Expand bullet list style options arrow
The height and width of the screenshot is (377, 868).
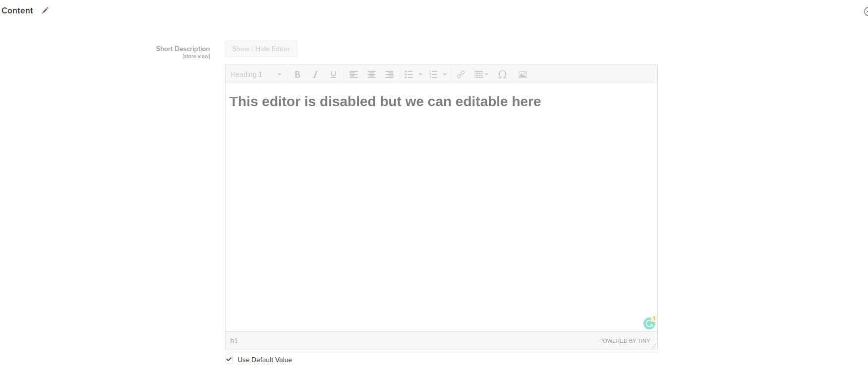click(x=420, y=74)
